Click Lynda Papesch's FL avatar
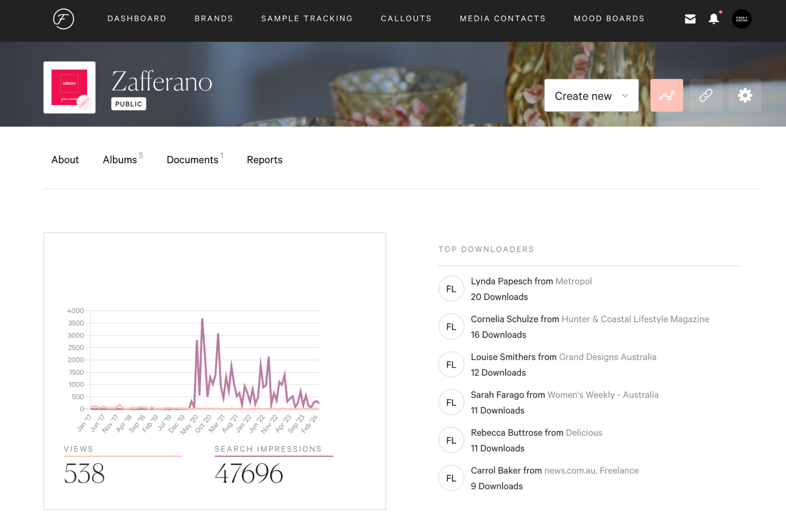 (x=451, y=289)
